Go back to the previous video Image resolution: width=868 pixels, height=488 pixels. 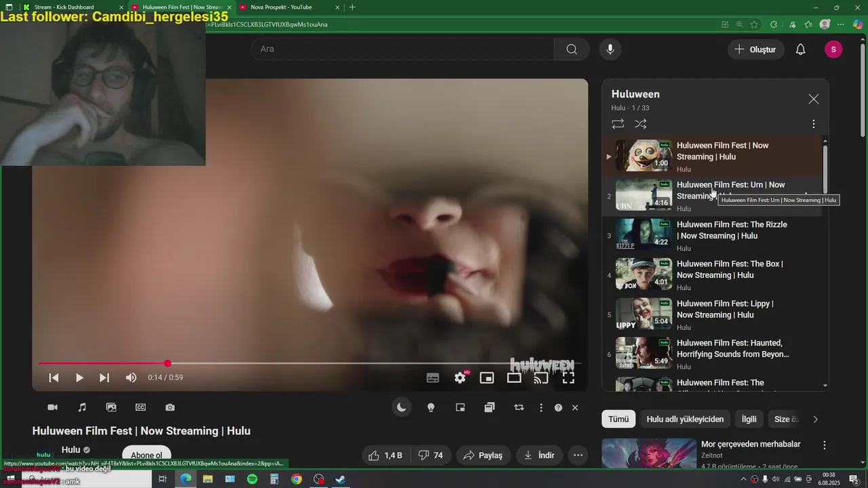pos(54,378)
